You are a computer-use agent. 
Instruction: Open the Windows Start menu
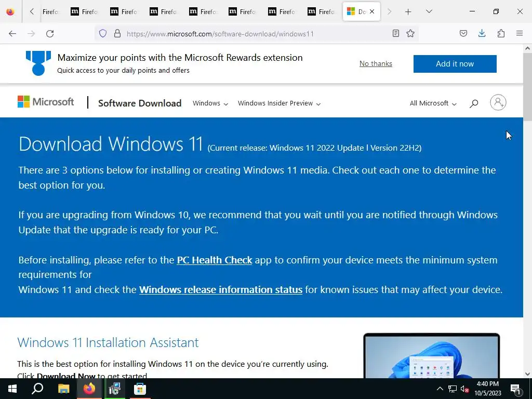click(12, 389)
